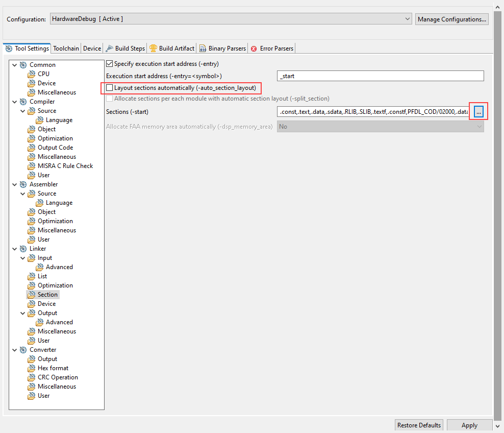Viewport: 504px width, 433px height.
Task: Click the Build Artifact trophy icon
Action: 153,49
